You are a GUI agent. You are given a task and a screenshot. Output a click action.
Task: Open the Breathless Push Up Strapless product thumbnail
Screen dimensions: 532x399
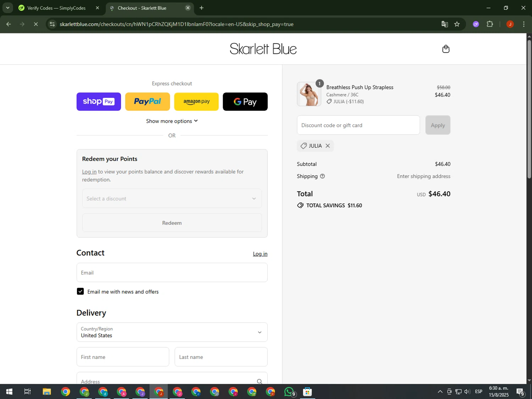[309, 94]
